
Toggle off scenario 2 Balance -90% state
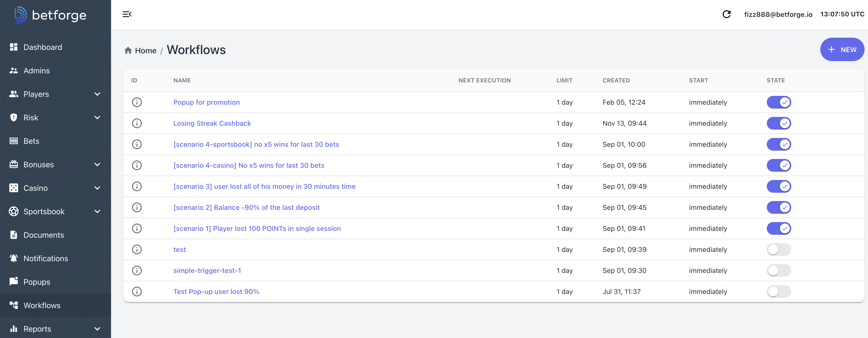pos(779,208)
